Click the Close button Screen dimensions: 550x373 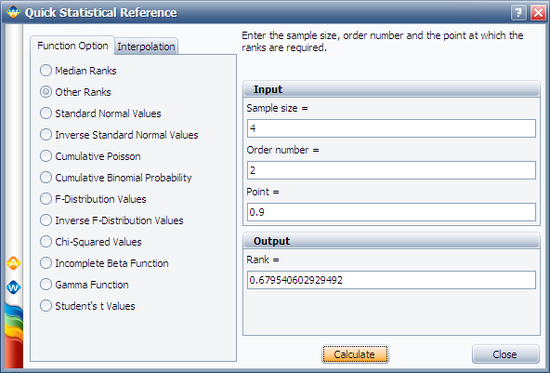pos(505,354)
